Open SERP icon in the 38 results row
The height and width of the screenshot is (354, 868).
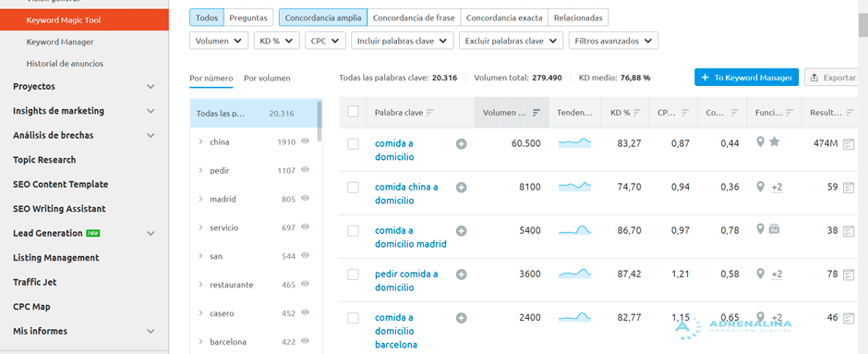pos(848,231)
